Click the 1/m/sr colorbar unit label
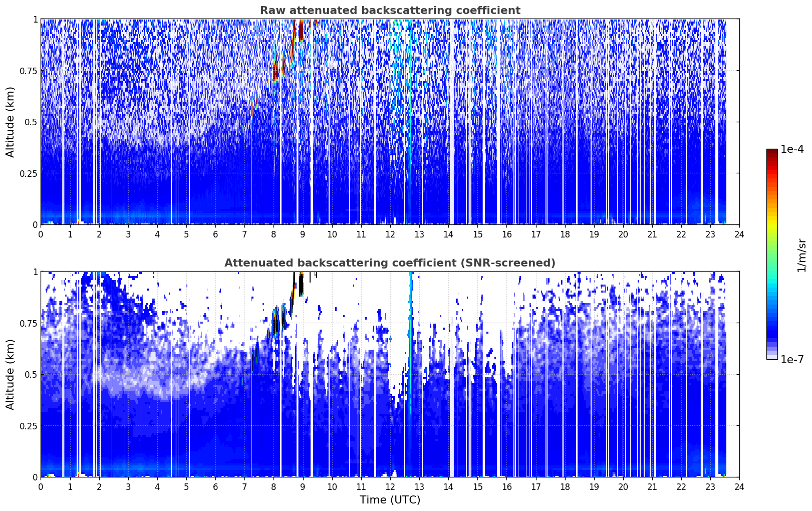Image resolution: width=812 pixels, height=511 pixels. tap(801, 255)
